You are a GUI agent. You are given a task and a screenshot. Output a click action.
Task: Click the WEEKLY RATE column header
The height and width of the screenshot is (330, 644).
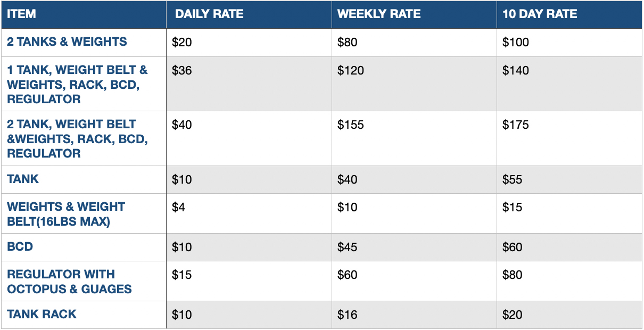[379, 14]
